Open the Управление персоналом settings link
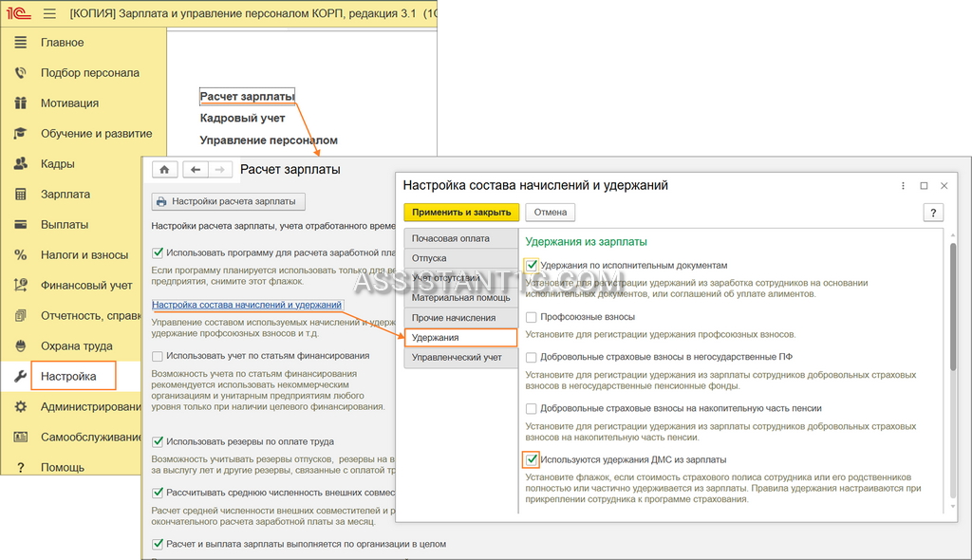972x560 pixels. 269,140
